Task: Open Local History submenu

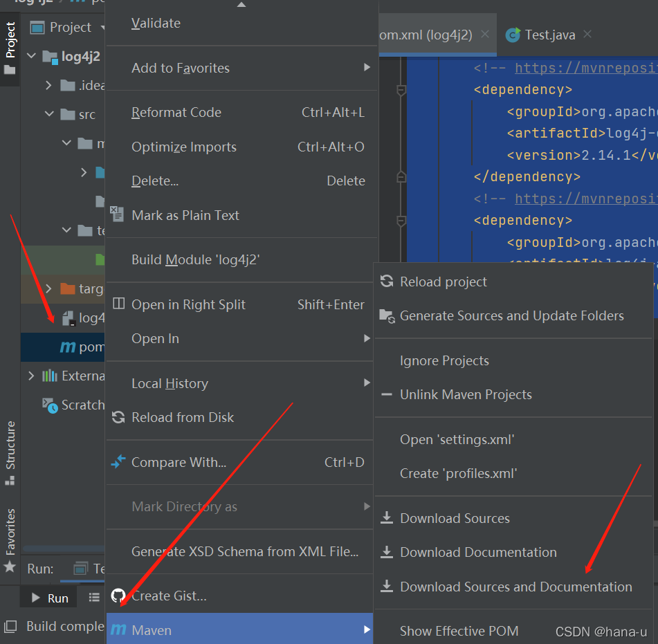Action: [241, 383]
